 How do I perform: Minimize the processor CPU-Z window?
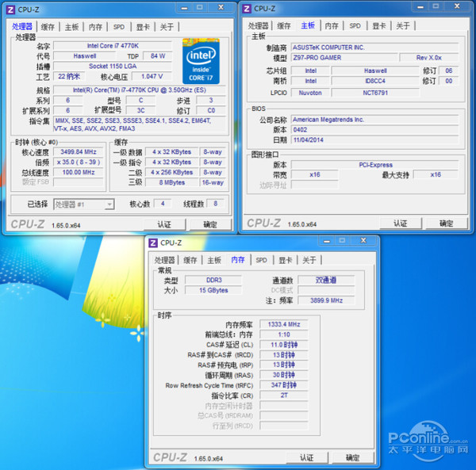coord(185,8)
